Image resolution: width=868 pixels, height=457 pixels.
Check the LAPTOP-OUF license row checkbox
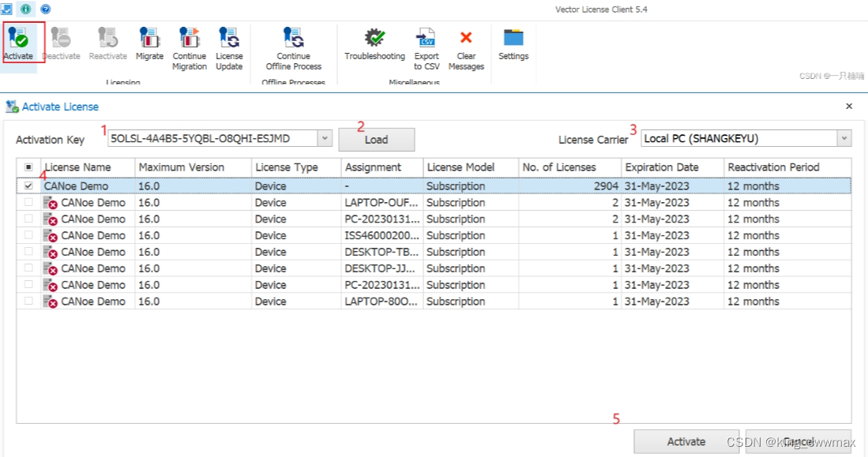click(28, 203)
